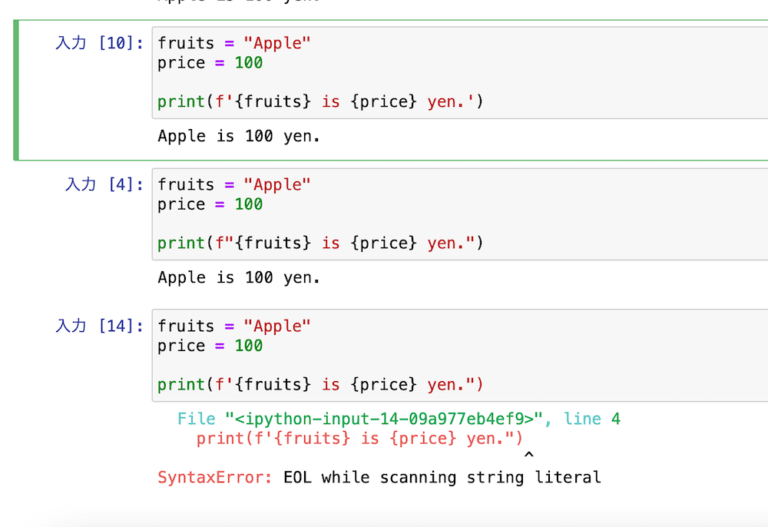The height and width of the screenshot is (527, 768).
Task: Click the output text below cell 4
Action: point(239,277)
